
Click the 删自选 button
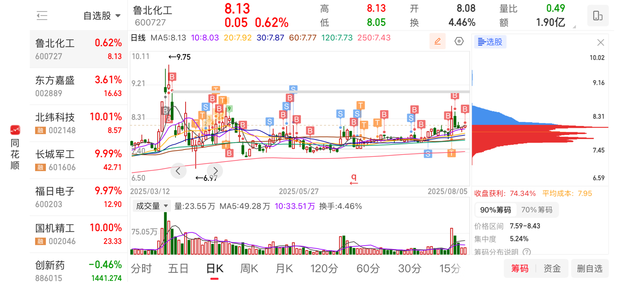[x=590, y=269]
